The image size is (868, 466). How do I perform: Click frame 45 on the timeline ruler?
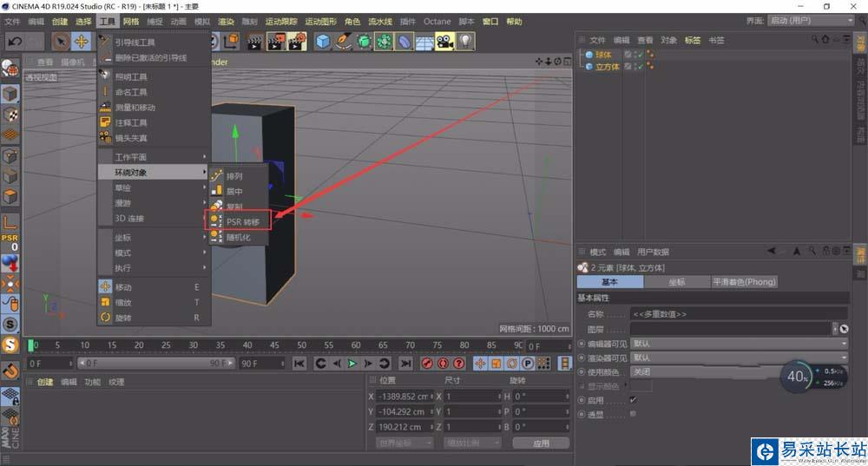point(274,345)
